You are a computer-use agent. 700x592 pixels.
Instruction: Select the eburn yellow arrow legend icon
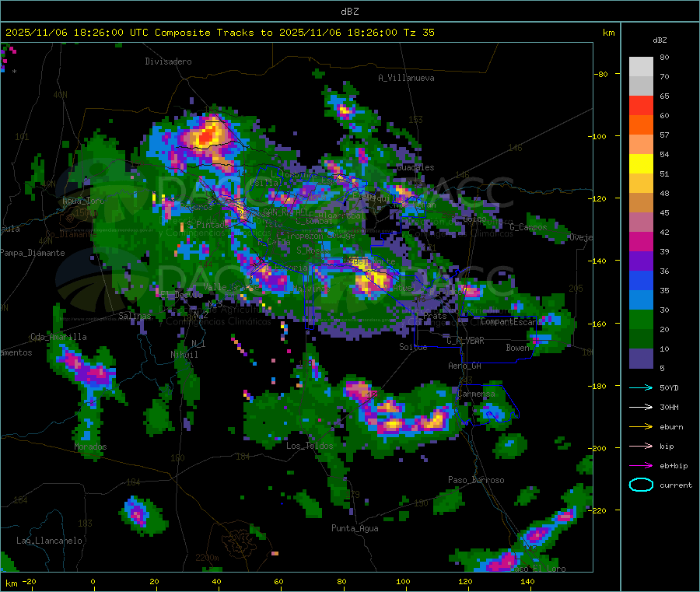[x=641, y=427]
